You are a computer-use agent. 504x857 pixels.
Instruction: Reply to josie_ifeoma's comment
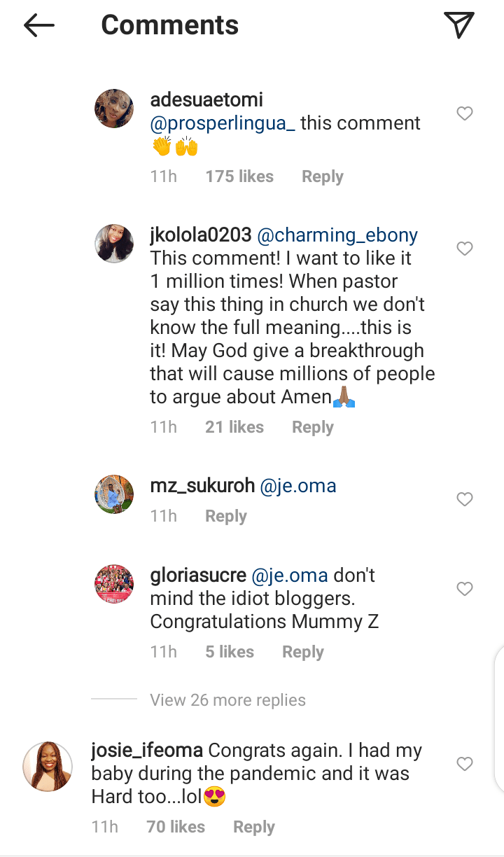253,827
